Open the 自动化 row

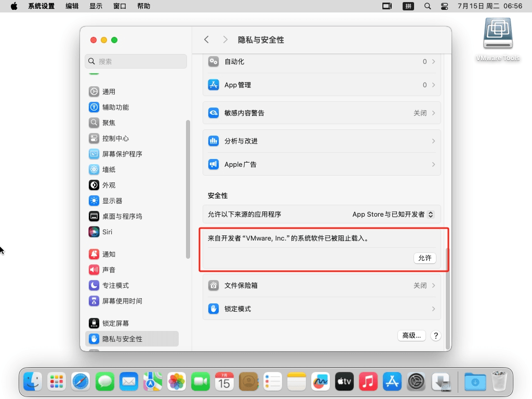(x=322, y=62)
